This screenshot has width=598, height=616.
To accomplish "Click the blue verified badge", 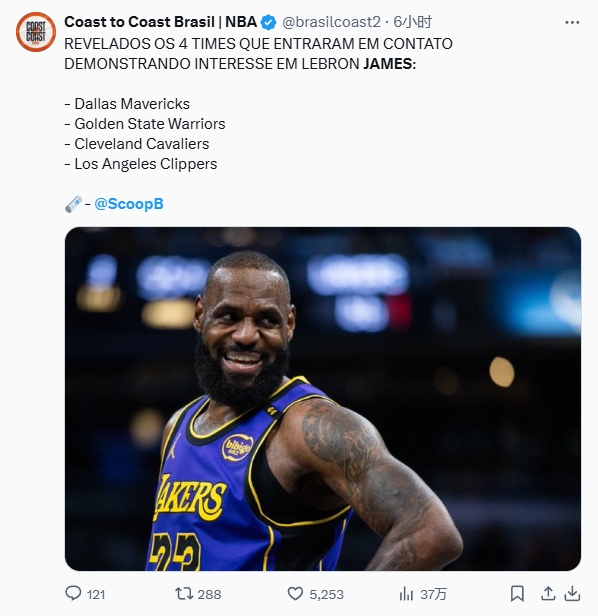I will [269, 22].
